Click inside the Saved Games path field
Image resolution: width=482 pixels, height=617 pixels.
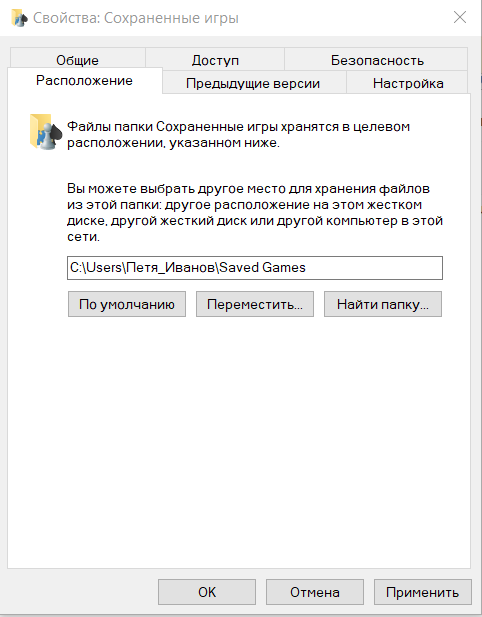click(x=255, y=268)
